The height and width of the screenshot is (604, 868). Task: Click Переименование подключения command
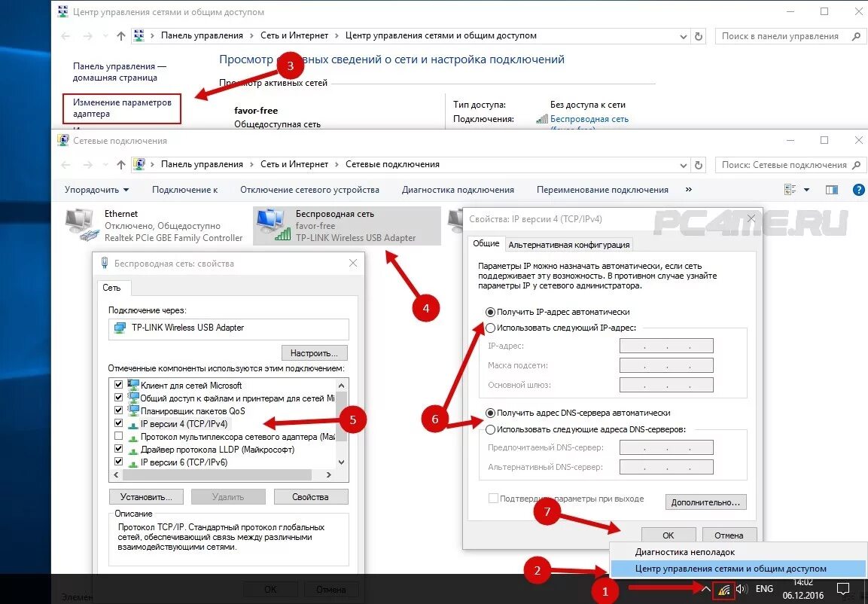click(602, 190)
